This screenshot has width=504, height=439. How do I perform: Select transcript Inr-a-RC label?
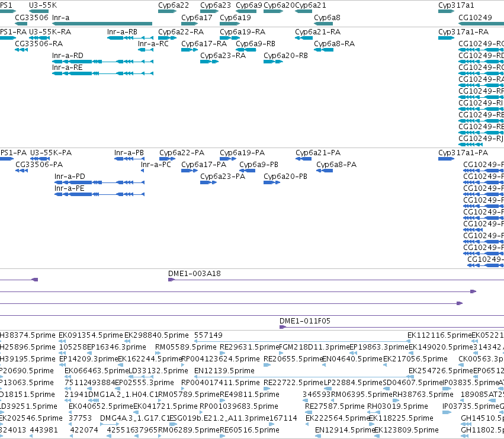pos(153,44)
